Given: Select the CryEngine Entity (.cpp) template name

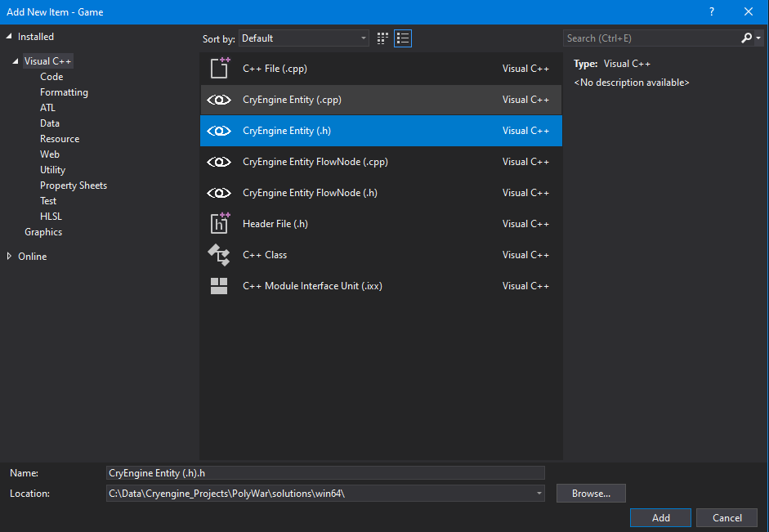Looking at the screenshot, I should 292,100.
